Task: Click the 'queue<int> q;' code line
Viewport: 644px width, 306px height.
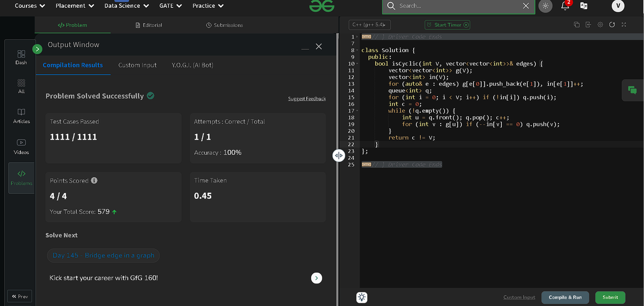Action: tap(410, 90)
